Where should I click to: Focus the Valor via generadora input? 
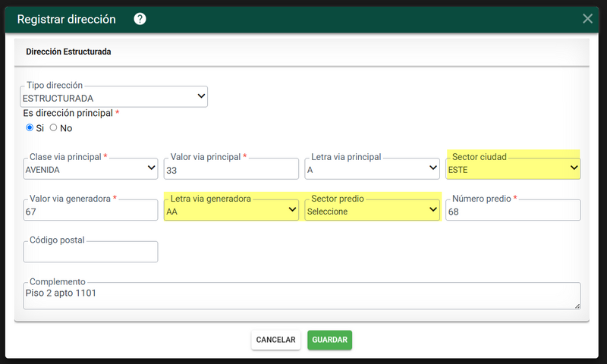tap(90, 210)
